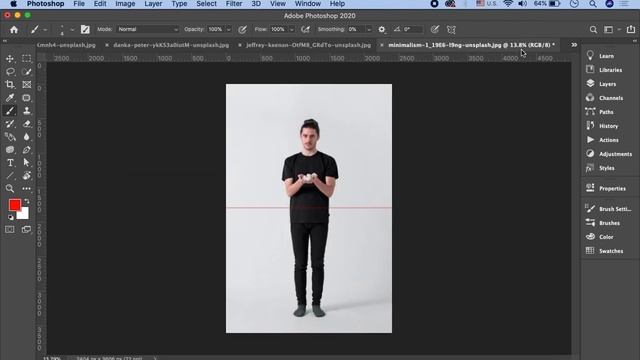Click the brush angle input field
640x360 pixels.
tap(412, 29)
